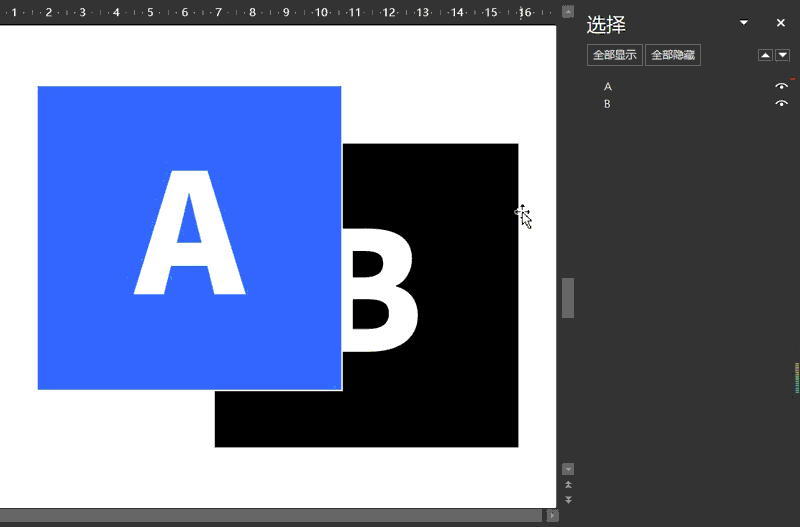Toggle visibility eye for object B
This screenshot has width=800, height=527.
pyautogui.click(x=781, y=104)
